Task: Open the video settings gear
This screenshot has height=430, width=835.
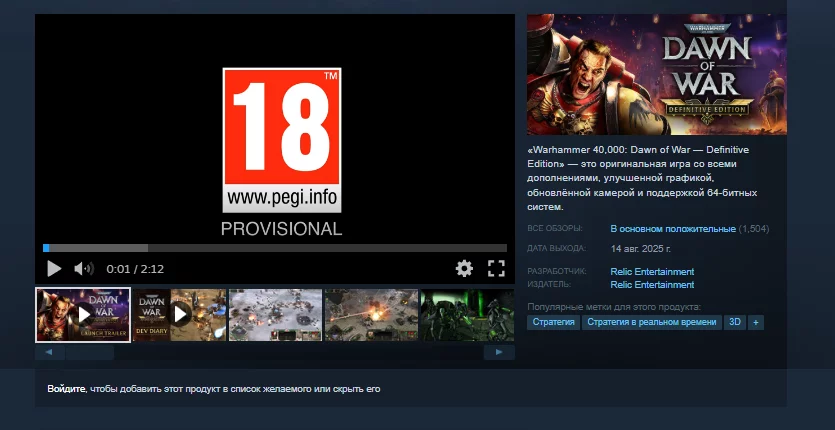Action: [464, 268]
